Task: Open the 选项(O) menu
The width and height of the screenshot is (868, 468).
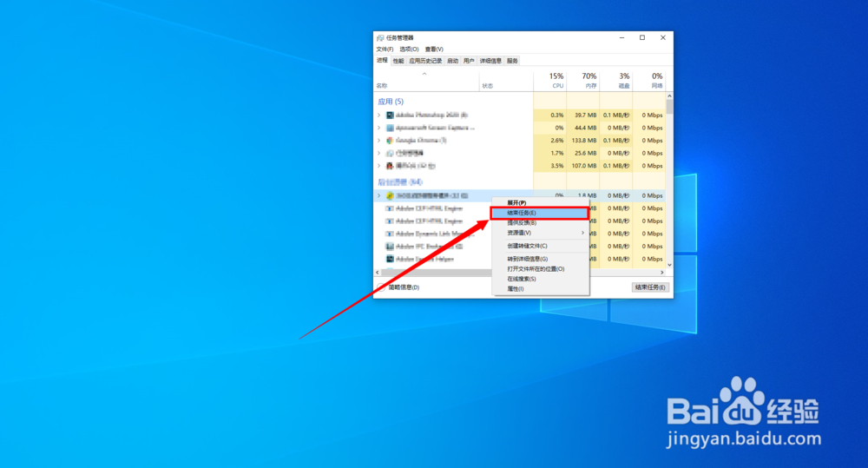Action: (x=409, y=49)
